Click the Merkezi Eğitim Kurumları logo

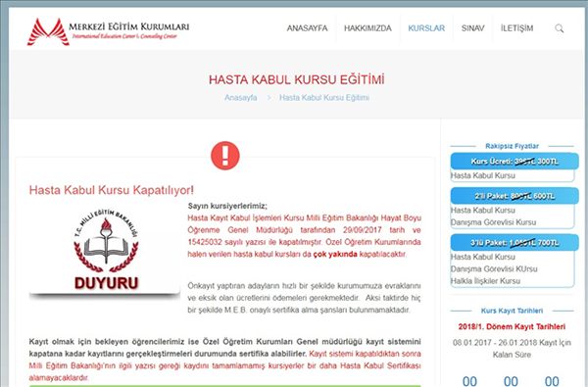[109, 31]
